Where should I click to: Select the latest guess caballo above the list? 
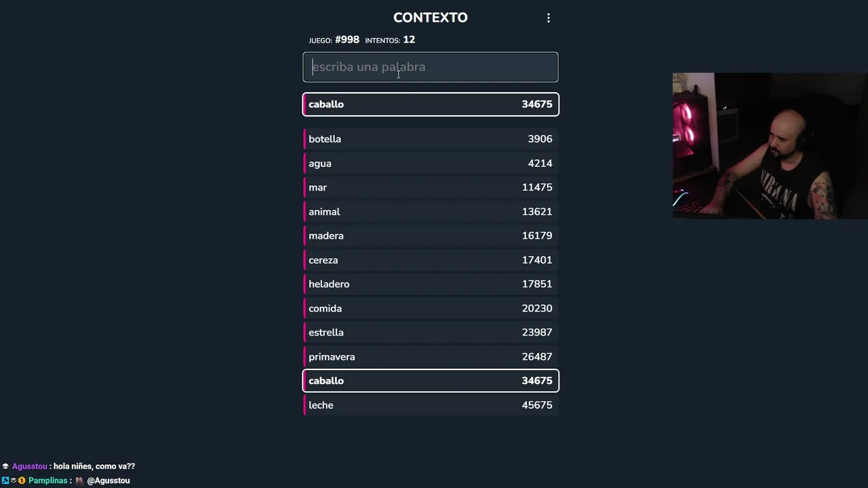pos(431,104)
